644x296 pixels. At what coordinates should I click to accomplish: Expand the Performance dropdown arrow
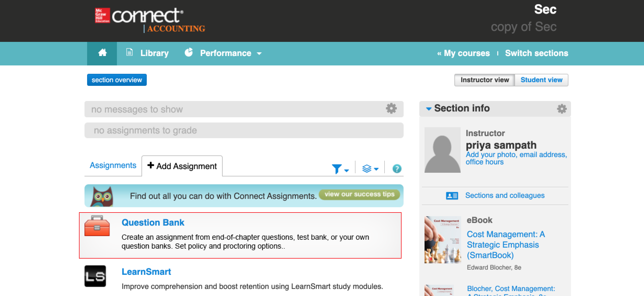click(x=259, y=54)
